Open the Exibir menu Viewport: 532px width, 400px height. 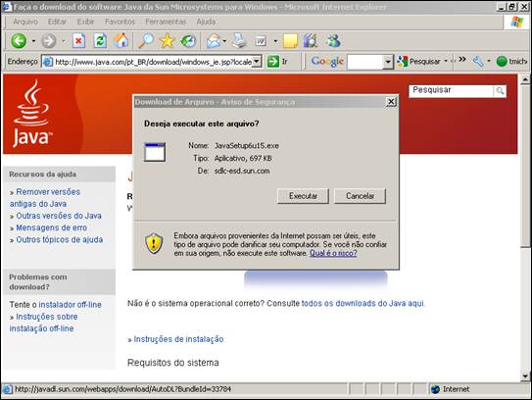pyautogui.click(x=85, y=22)
